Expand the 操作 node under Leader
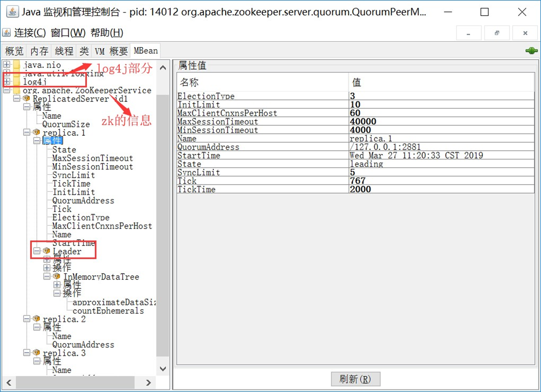The width and height of the screenshot is (541, 392). 47,268
